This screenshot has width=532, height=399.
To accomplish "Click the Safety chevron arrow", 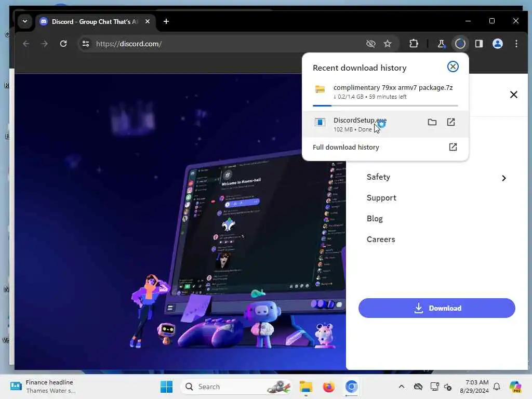I will tap(504, 178).
